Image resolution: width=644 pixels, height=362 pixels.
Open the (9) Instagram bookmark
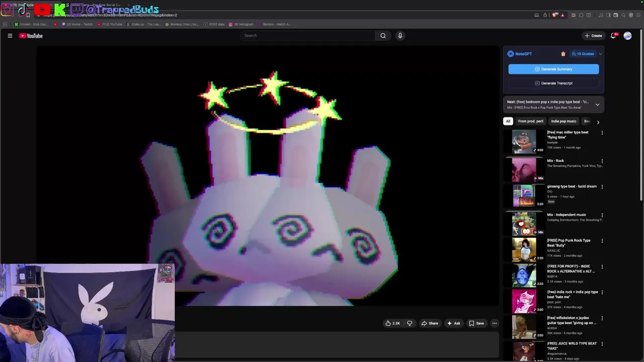tap(241, 24)
